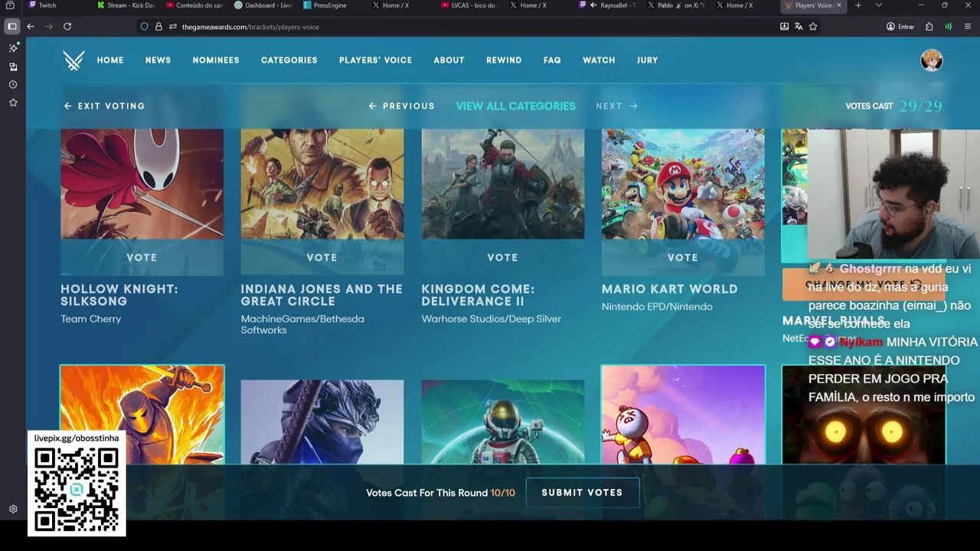This screenshot has width=980, height=551.
Task: Open the bookmarks star sidebar icon
Action: click(x=13, y=103)
